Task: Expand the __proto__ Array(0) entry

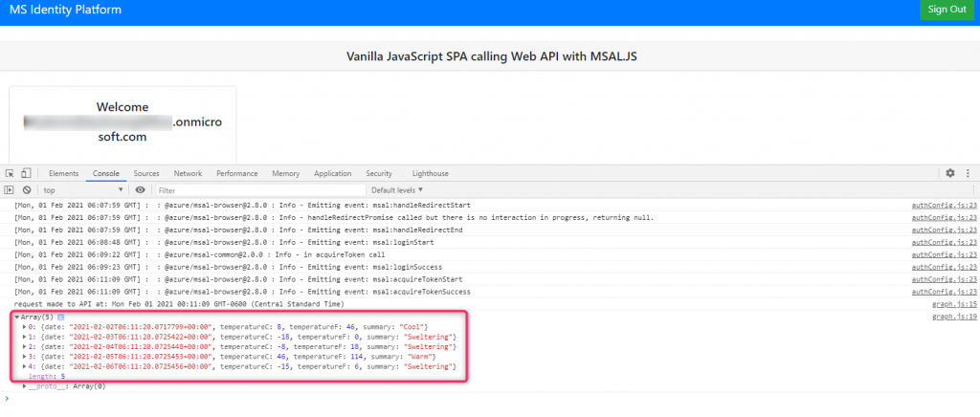Action: tap(25, 386)
